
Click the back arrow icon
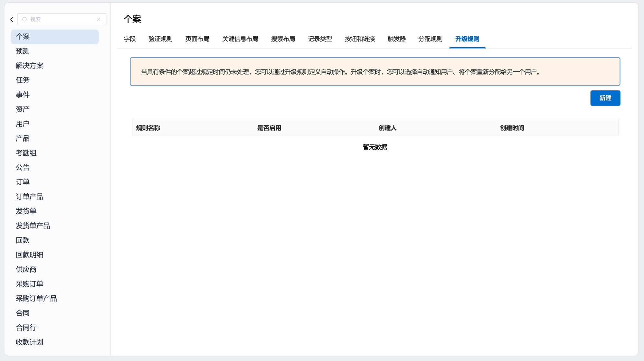point(12,20)
